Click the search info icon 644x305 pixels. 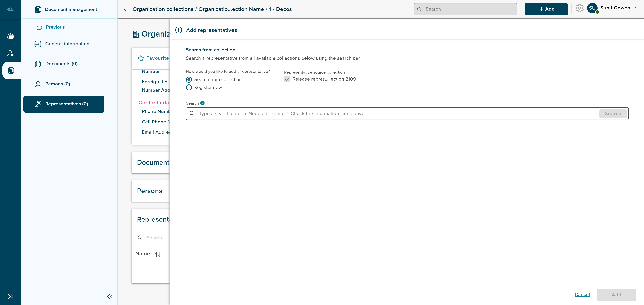pyautogui.click(x=202, y=103)
